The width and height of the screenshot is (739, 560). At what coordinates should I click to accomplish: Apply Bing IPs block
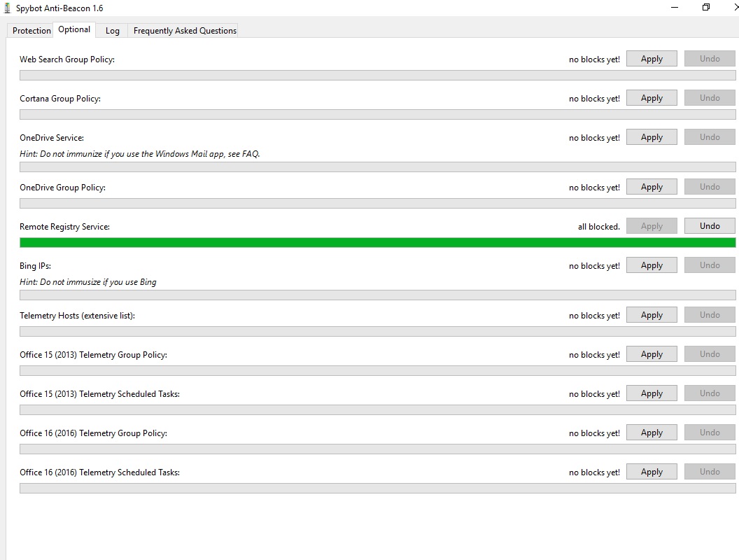click(652, 265)
